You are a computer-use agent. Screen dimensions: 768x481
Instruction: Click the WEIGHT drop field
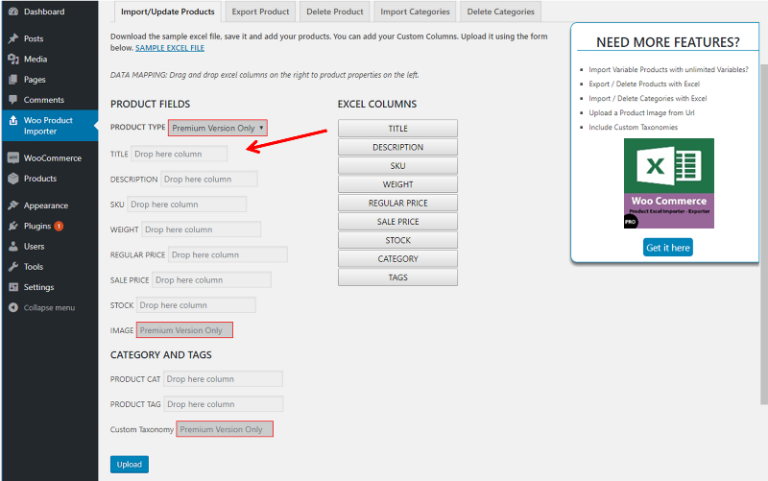201,229
